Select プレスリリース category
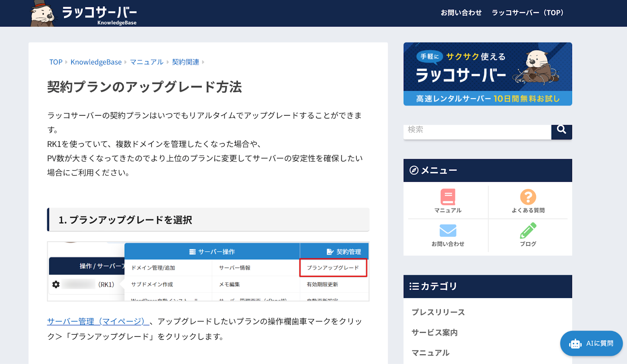This screenshot has height=364, width=627. coord(438,312)
